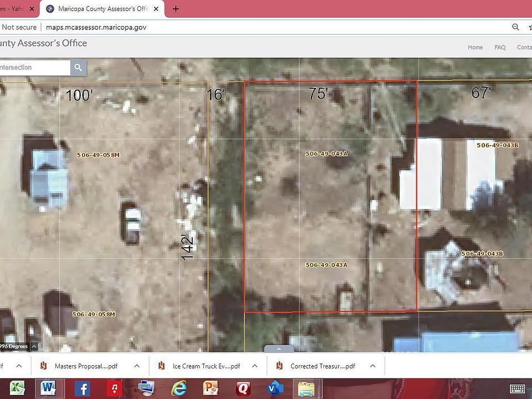Image resolution: width=532 pixels, height=399 pixels.
Task: Open PowerPoint from the taskbar
Action: [211, 388]
